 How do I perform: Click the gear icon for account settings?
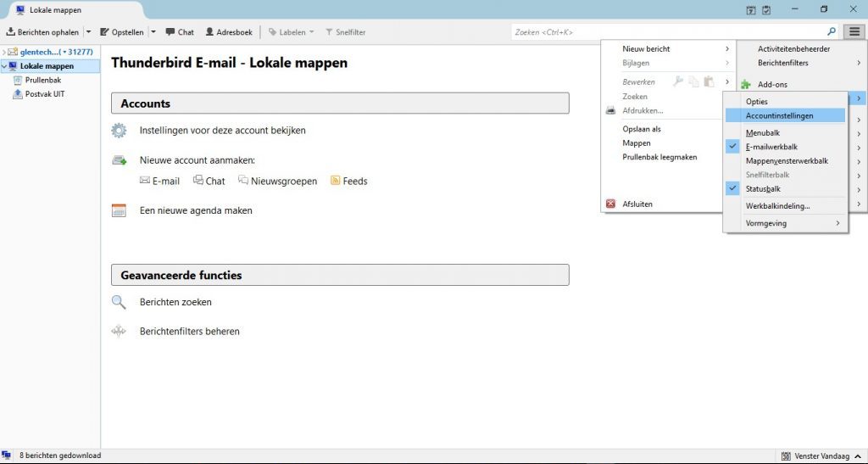(x=119, y=131)
